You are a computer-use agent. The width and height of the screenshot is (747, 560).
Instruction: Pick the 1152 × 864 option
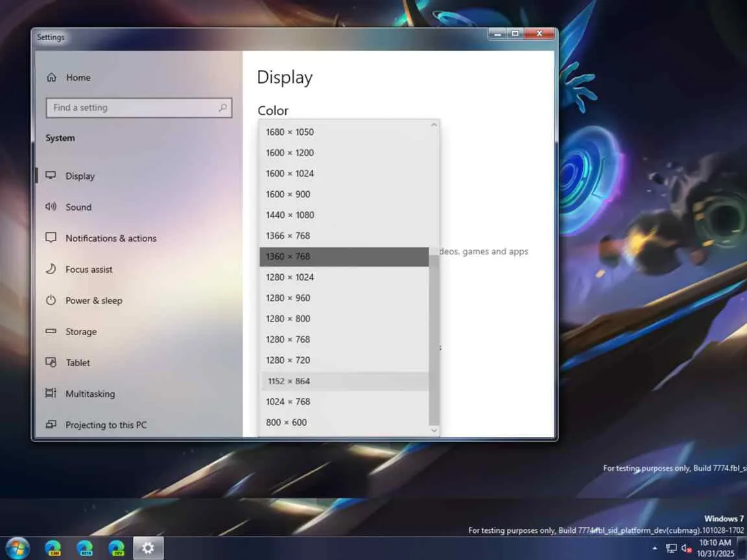344,381
